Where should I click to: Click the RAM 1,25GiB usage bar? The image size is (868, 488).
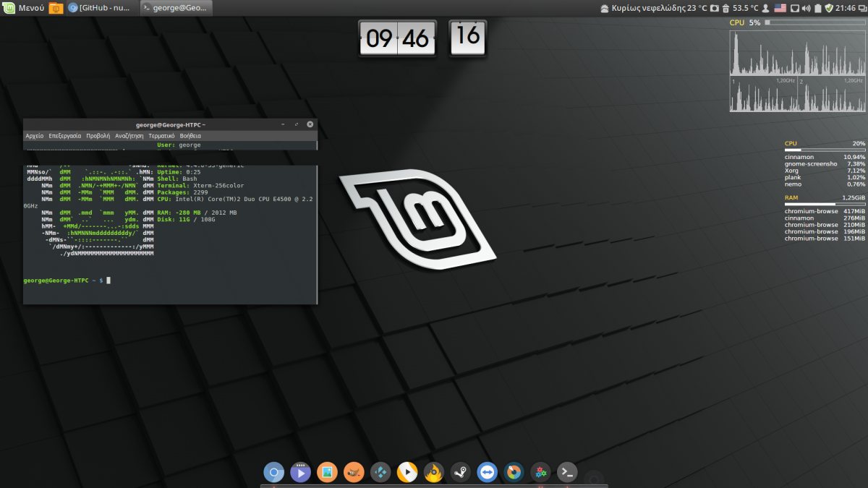point(825,205)
